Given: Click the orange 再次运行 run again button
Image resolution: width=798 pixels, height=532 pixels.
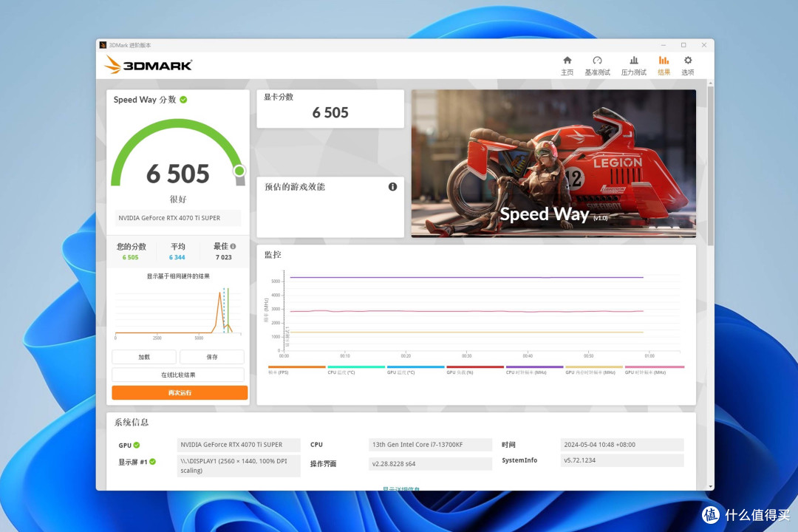Looking at the screenshot, I should tap(180, 392).
